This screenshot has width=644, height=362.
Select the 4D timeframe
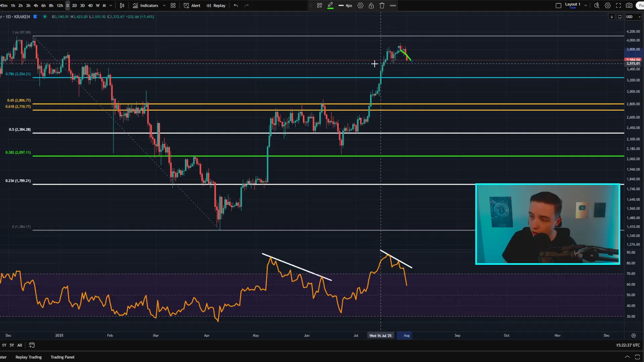point(90,6)
